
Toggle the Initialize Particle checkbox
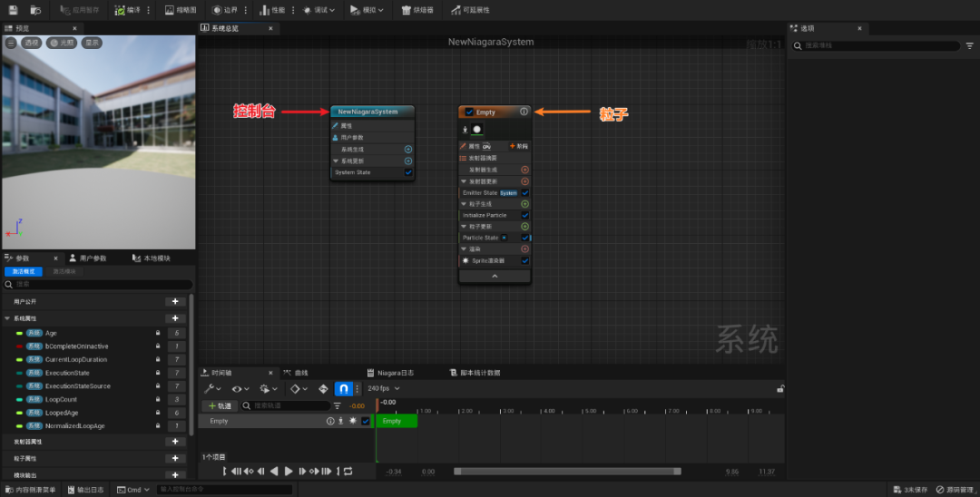(525, 215)
